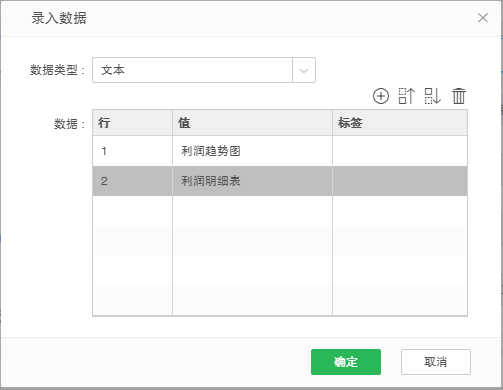Click the 标签 column header
Screen dimensions: 503x390
[400, 123]
